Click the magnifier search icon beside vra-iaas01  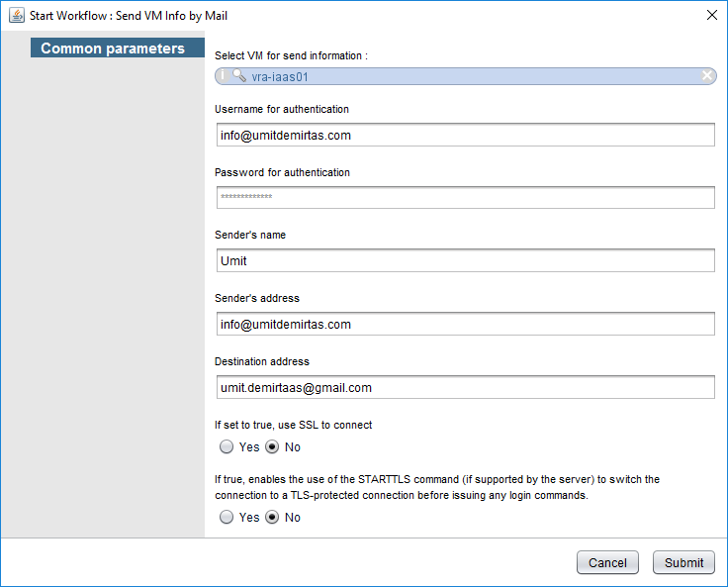239,75
